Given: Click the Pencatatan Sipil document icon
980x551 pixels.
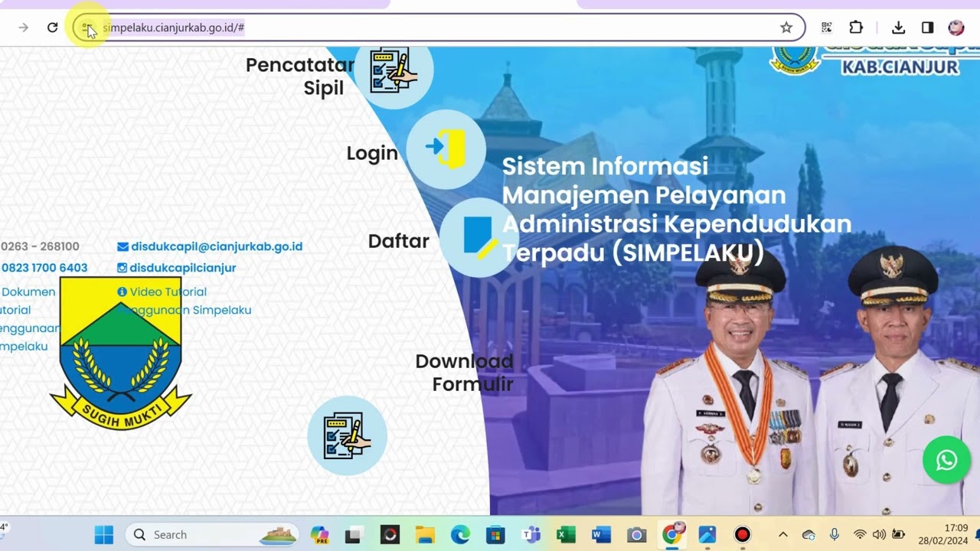Looking at the screenshot, I should tap(394, 70).
